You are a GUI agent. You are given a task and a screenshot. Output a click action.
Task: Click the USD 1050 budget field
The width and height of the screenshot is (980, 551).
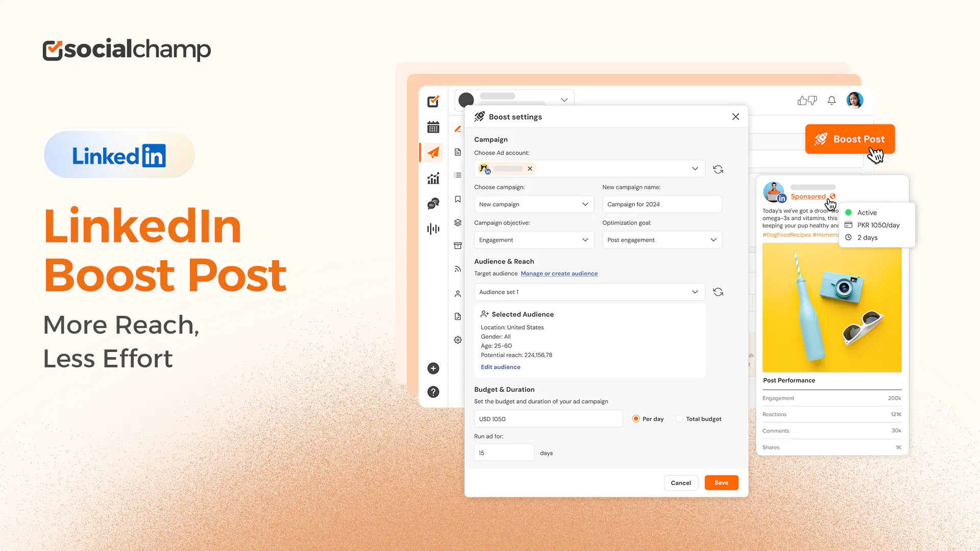click(548, 419)
